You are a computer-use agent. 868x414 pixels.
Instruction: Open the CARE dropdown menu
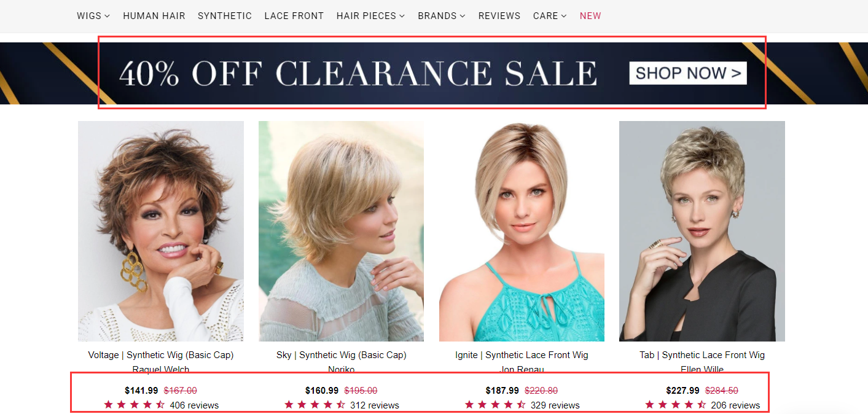tap(550, 16)
